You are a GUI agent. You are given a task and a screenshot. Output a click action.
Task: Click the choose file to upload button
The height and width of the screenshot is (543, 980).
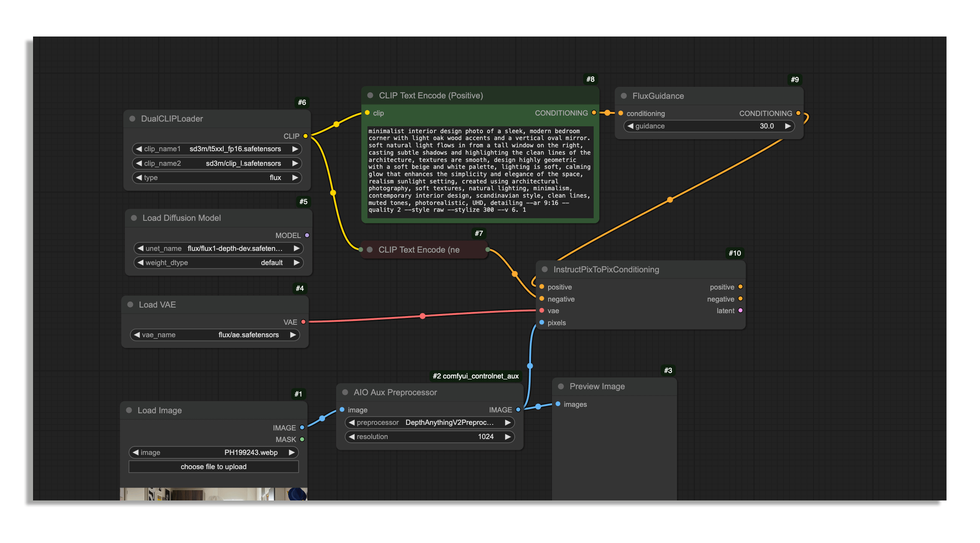213,467
